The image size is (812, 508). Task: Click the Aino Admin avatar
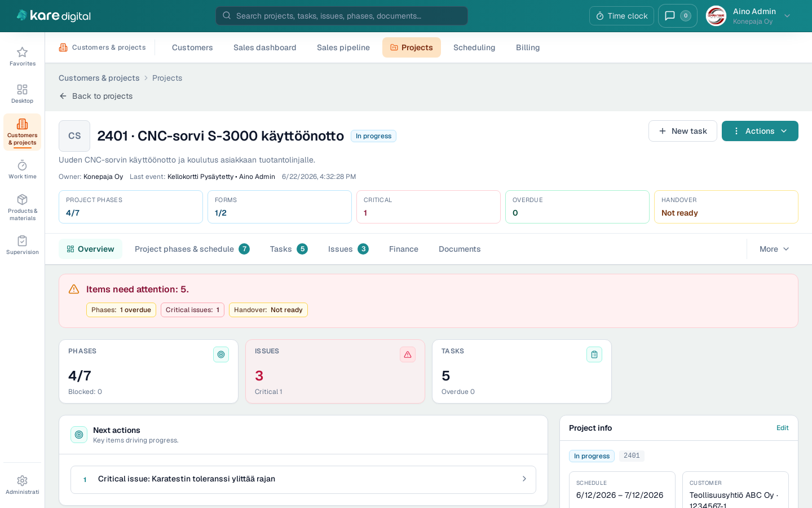pos(716,16)
